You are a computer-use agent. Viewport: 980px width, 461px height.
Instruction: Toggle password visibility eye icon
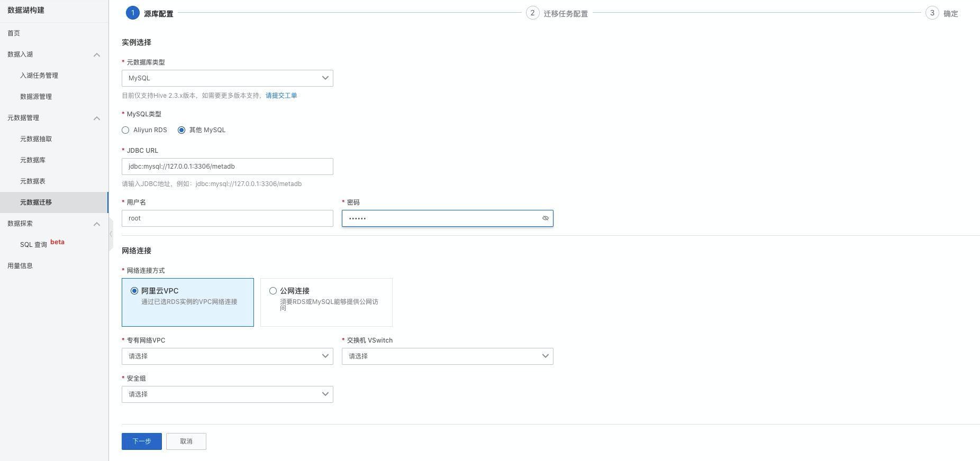pos(545,218)
